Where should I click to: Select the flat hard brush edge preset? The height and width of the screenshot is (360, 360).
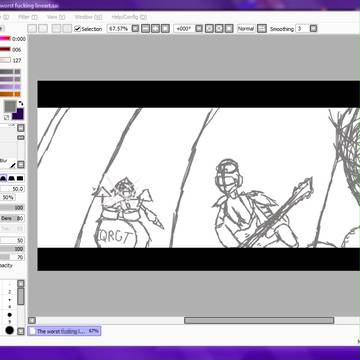(x=20, y=179)
